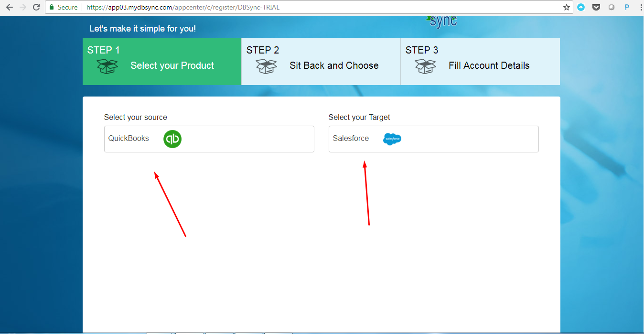Open the Salesforce target dropdown

(434, 139)
